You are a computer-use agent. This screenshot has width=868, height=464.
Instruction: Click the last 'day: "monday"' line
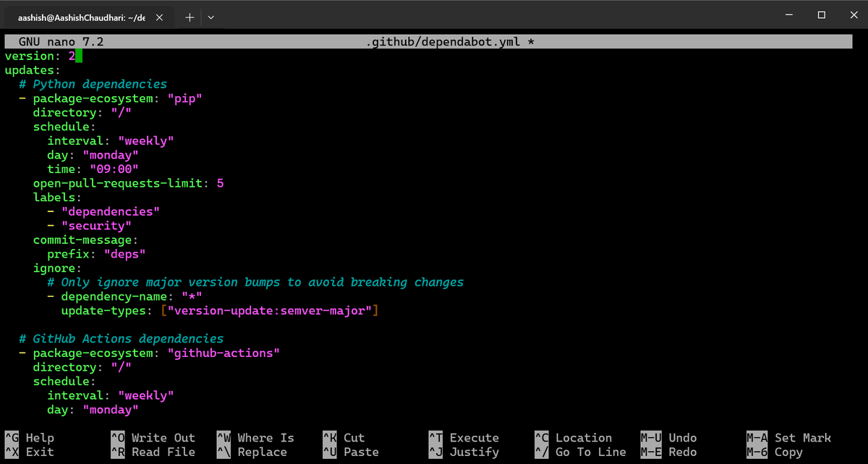[93, 410]
